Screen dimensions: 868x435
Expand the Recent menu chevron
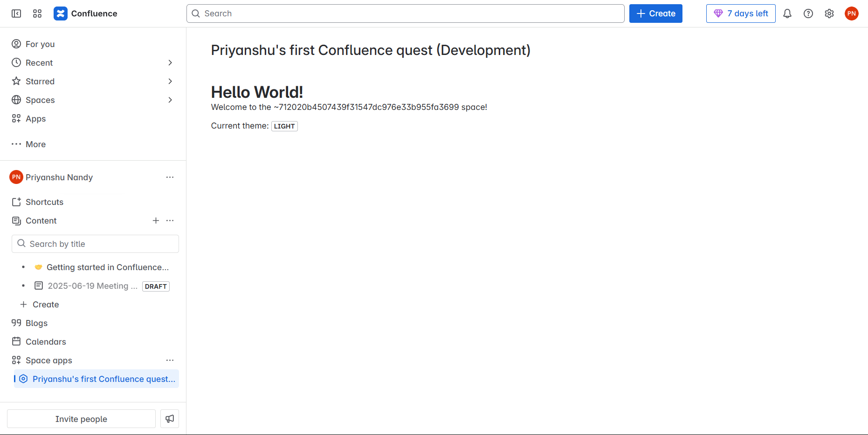pyautogui.click(x=170, y=62)
